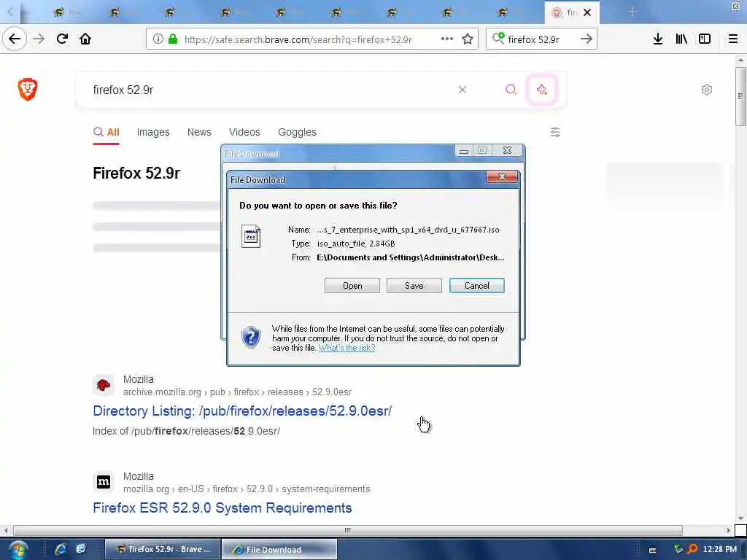Show site information icon in address bar

click(x=158, y=39)
